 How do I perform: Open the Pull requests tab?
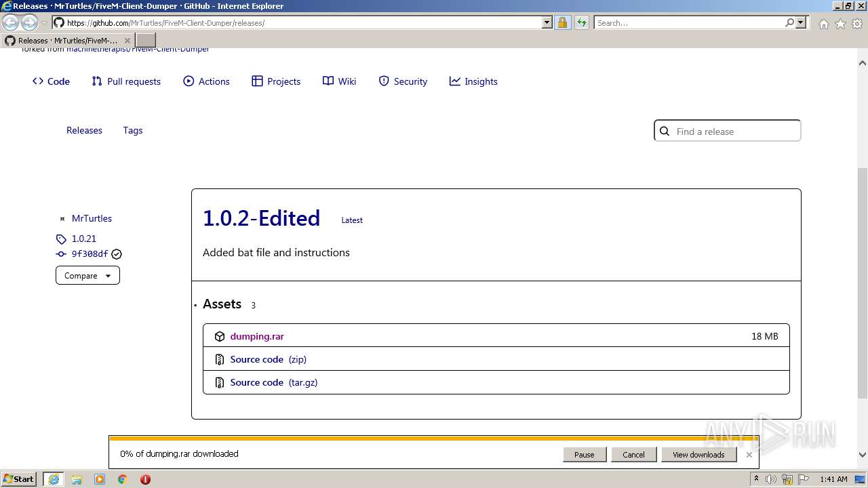126,81
